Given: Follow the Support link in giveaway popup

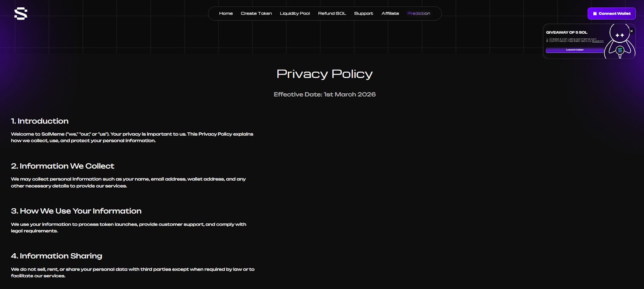Looking at the screenshot, I should (x=598, y=41).
